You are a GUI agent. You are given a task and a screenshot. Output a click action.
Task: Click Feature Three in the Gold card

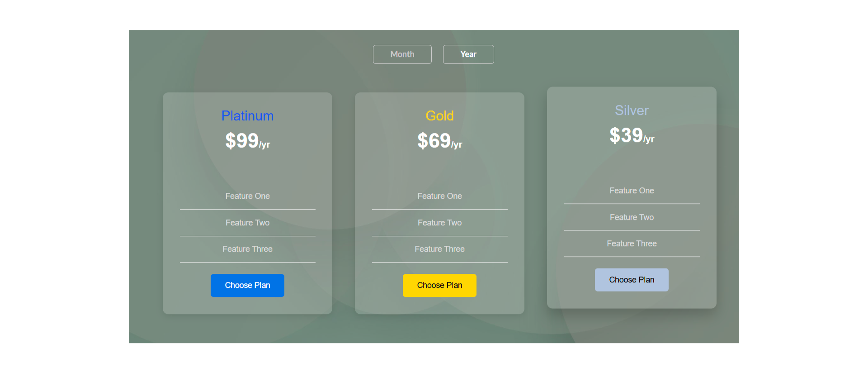point(439,249)
